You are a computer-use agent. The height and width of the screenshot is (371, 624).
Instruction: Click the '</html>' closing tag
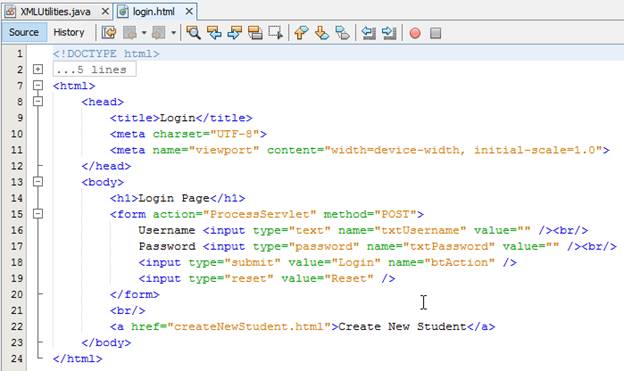pos(78,359)
